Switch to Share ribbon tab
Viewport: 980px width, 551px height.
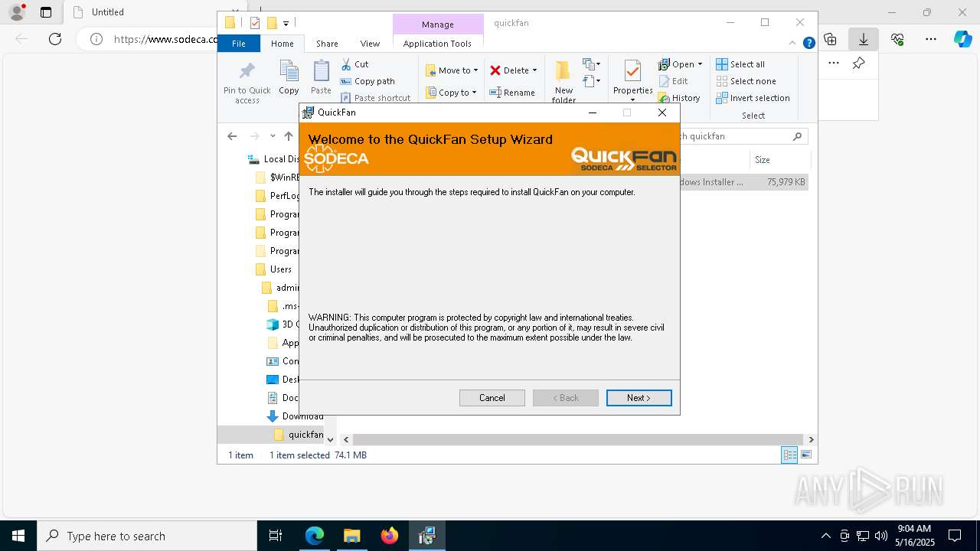click(327, 44)
